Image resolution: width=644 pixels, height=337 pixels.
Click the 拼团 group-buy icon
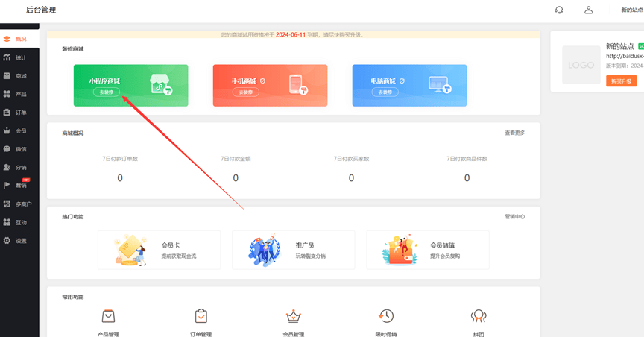pyautogui.click(x=479, y=316)
